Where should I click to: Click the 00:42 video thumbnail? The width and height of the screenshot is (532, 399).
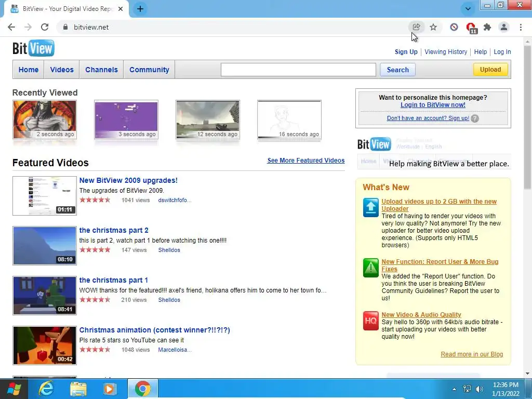(x=45, y=345)
